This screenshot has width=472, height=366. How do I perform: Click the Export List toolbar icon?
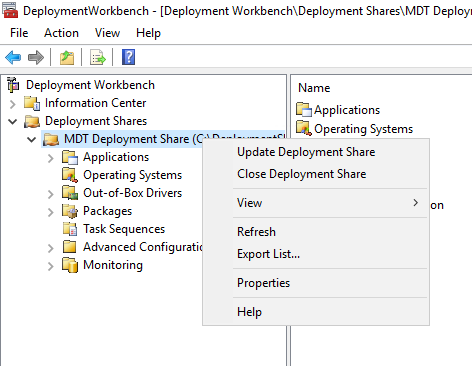pyautogui.click(x=98, y=57)
